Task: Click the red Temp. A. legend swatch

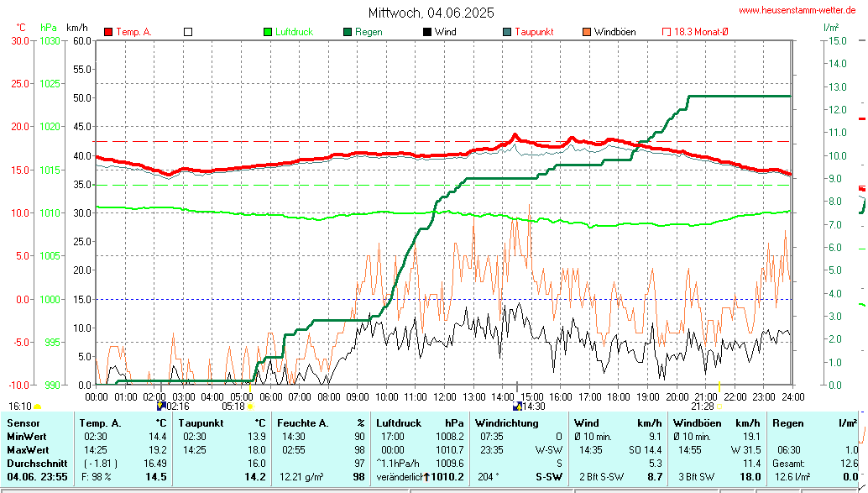Action: tap(108, 32)
